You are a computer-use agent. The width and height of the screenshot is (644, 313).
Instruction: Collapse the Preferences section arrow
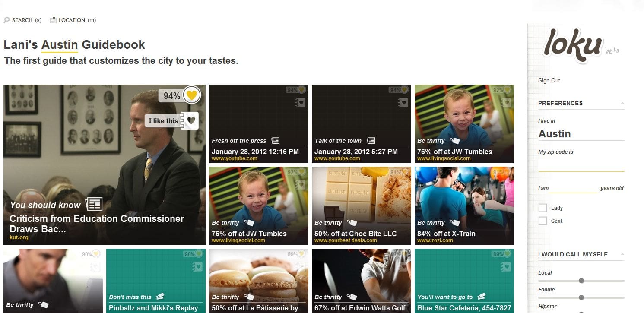coord(622,103)
